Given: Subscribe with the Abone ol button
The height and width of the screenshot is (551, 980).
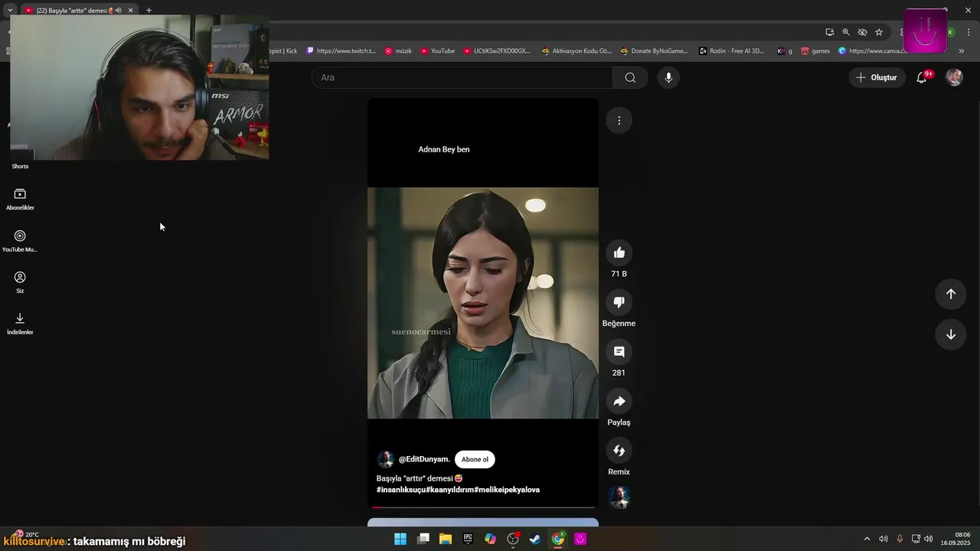Looking at the screenshot, I should point(475,459).
